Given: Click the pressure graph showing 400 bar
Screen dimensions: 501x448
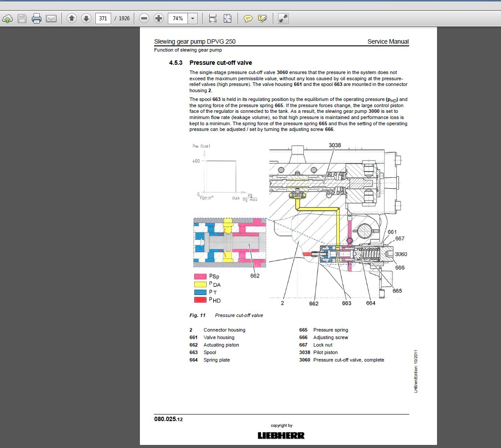Looking at the screenshot, I should pyautogui.click(x=225, y=173).
